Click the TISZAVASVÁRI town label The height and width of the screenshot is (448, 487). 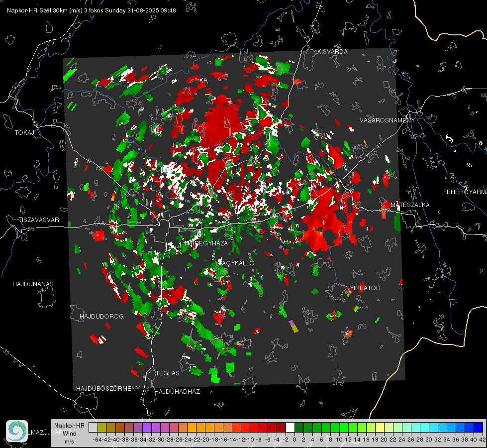tap(39, 220)
